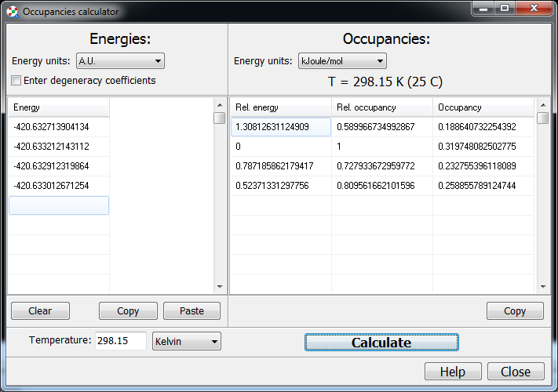Select the empty fifth energy row
Viewport: 558px width, 392px height.
coord(59,205)
